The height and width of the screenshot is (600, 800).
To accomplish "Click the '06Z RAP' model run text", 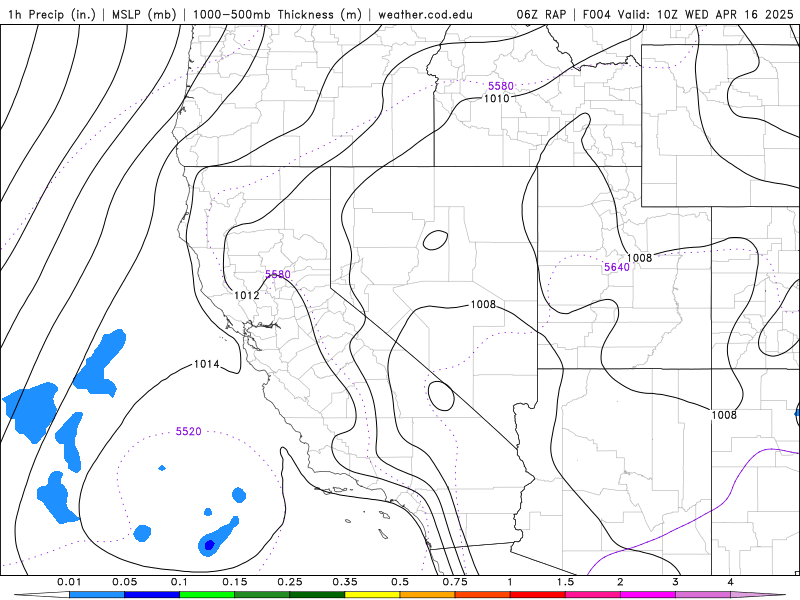I will point(541,14).
